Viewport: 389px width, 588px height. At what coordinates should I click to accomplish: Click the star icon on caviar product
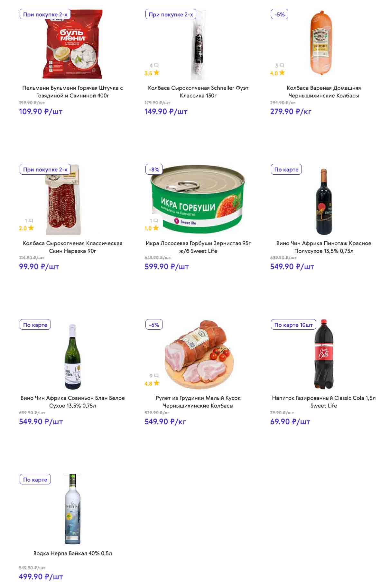[156, 228]
